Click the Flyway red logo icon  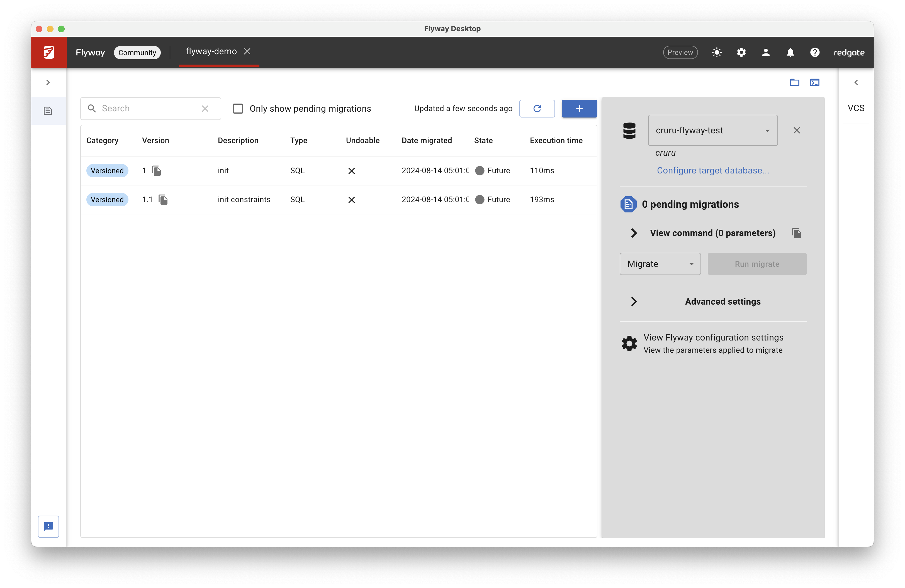[x=49, y=52]
